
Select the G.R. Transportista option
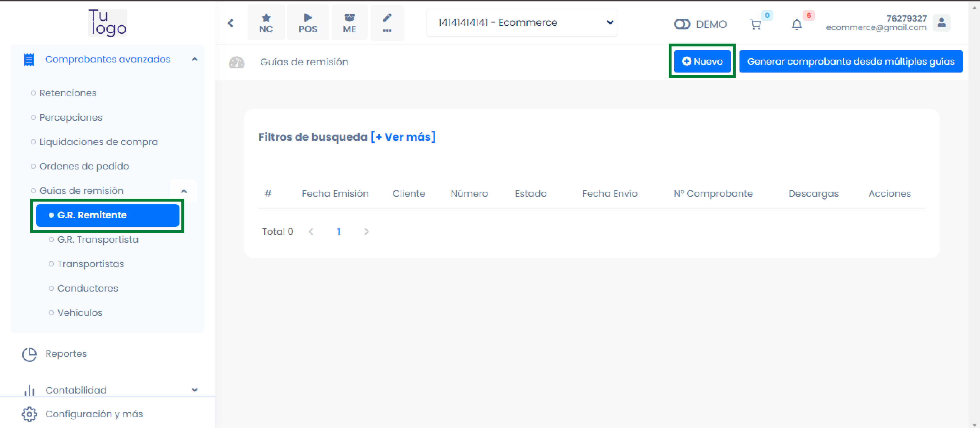(97, 239)
